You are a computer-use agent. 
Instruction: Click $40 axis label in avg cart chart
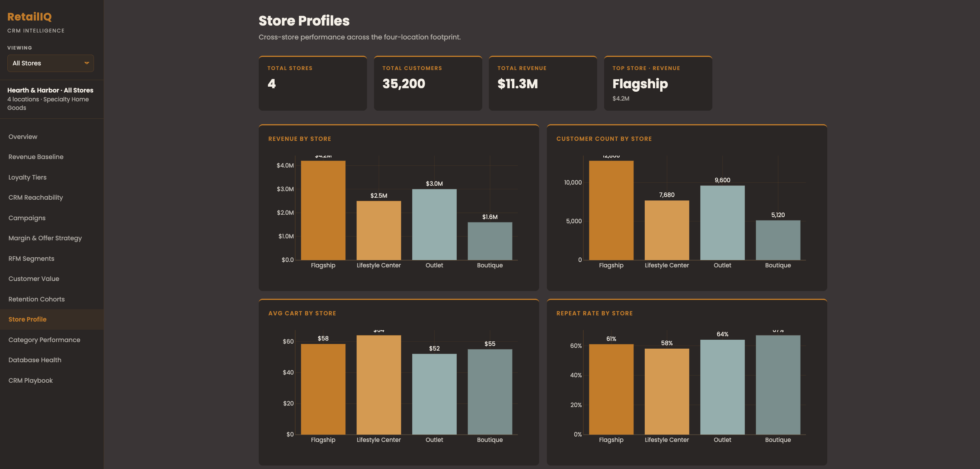tap(288, 372)
